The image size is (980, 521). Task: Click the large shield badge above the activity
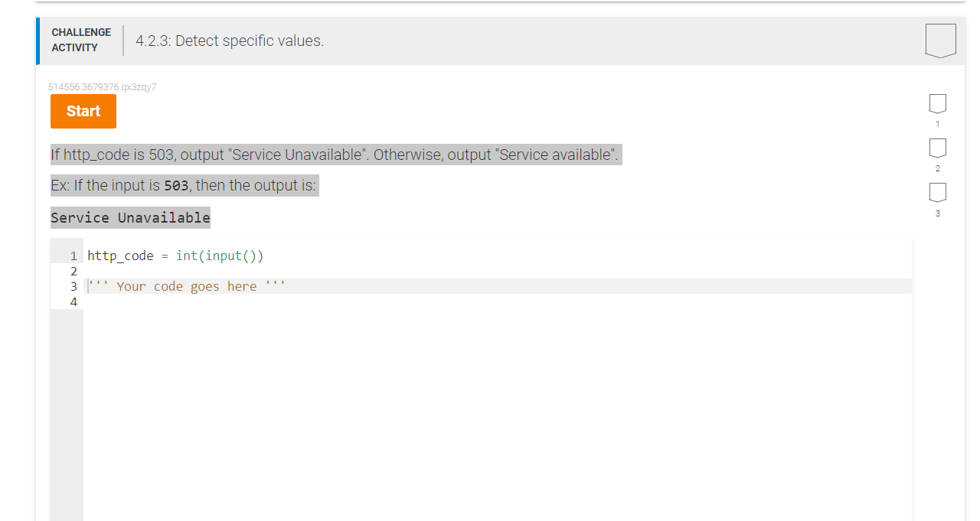click(x=940, y=40)
